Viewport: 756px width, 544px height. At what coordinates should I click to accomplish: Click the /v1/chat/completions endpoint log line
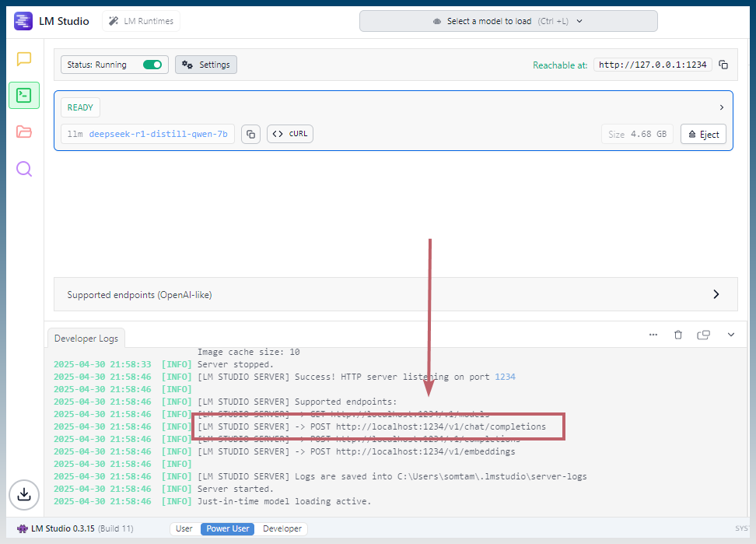coord(372,426)
